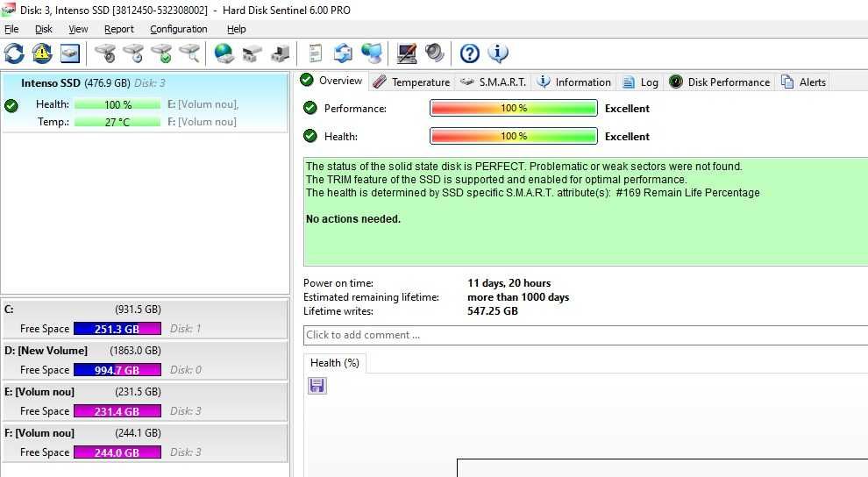Click the blue refresh arrows toolbar icon

pos(14,53)
